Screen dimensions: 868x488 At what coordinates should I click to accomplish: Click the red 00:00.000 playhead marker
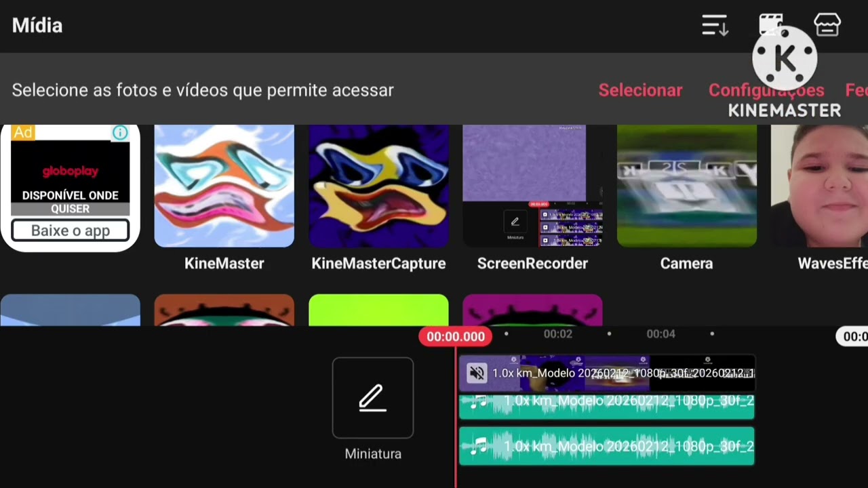pos(456,337)
